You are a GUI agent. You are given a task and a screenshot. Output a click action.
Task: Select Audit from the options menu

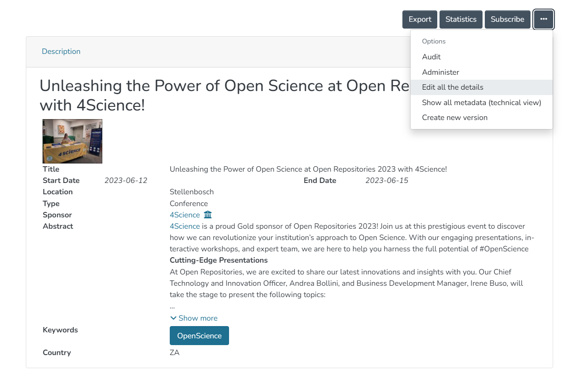482,57
